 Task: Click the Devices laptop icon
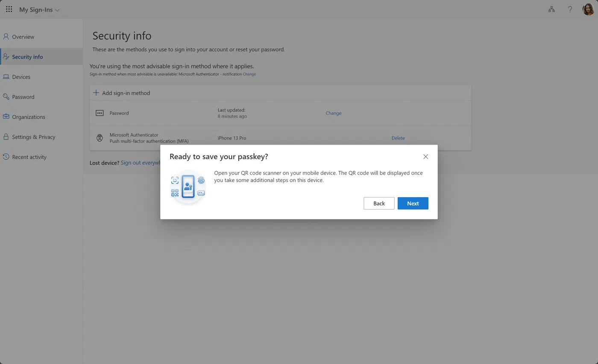6,77
